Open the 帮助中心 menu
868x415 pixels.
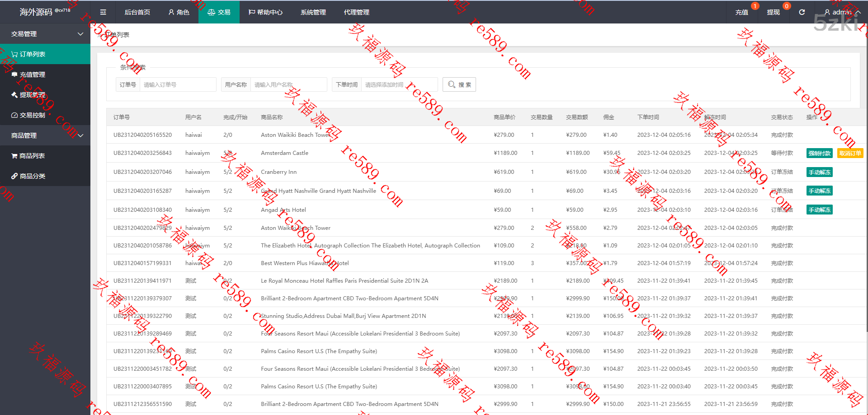(265, 12)
